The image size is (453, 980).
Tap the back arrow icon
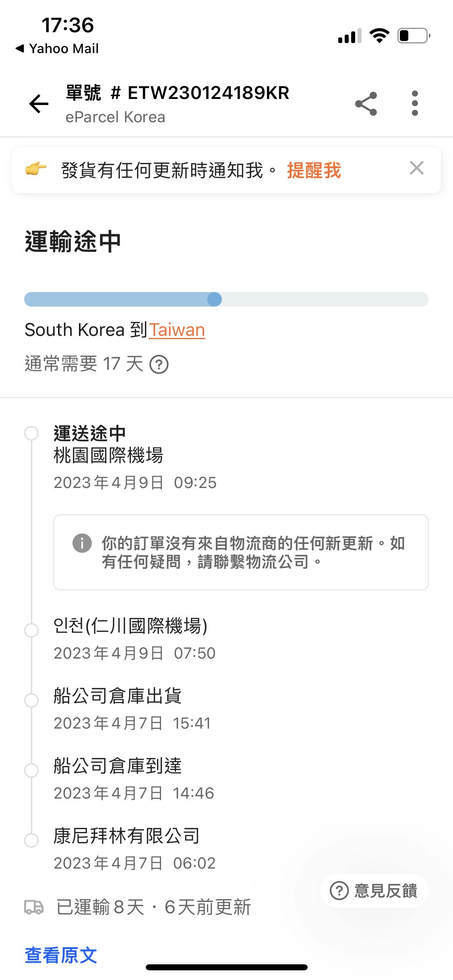click(39, 104)
